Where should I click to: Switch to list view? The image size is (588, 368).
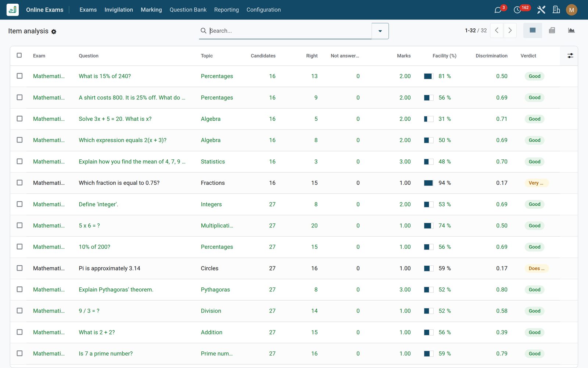tap(533, 31)
